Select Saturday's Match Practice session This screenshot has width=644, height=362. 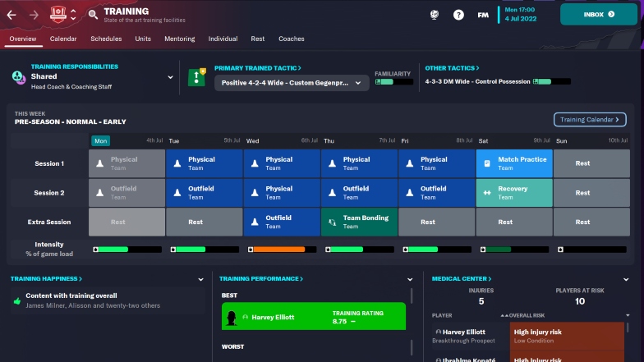pyautogui.click(x=514, y=163)
